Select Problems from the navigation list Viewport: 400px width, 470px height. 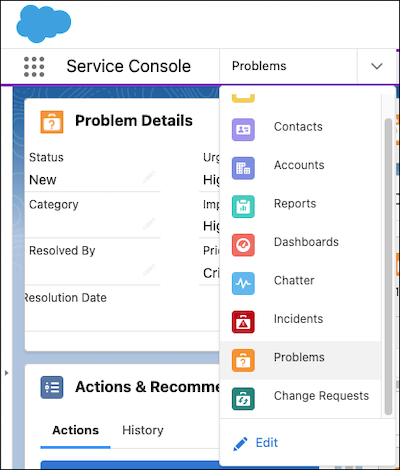300,360
